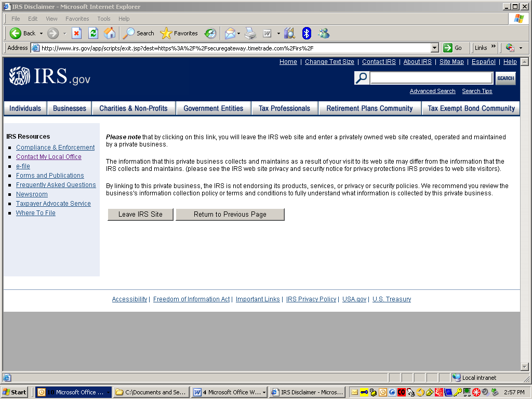The width and height of the screenshot is (532, 399).
Task: Click Return to Previous Page button
Action: point(230,215)
